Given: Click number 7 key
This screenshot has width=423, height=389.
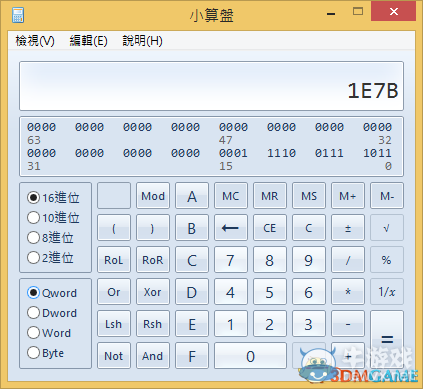Looking at the screenshot, I should (231, 260).
